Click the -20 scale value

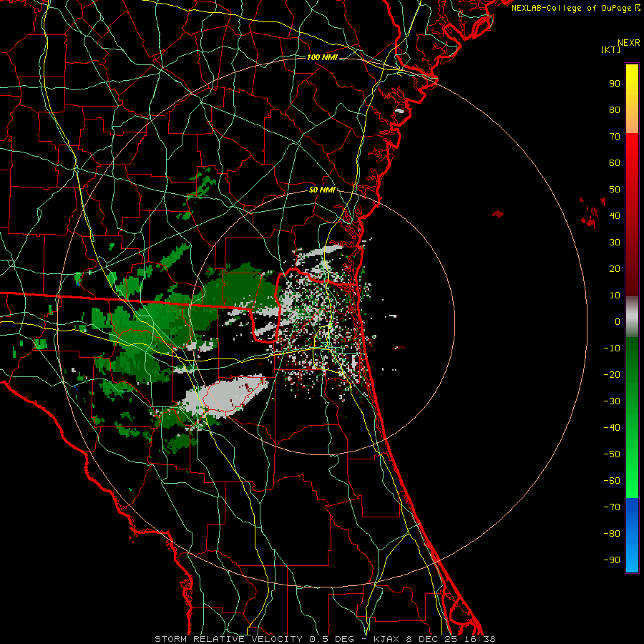[612, 374]
